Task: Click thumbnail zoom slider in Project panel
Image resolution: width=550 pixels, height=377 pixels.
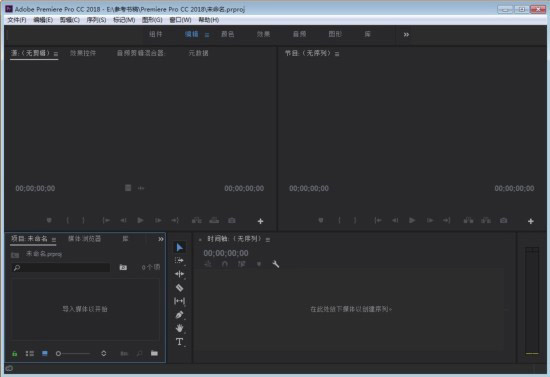Action: [x=73, y=354]
